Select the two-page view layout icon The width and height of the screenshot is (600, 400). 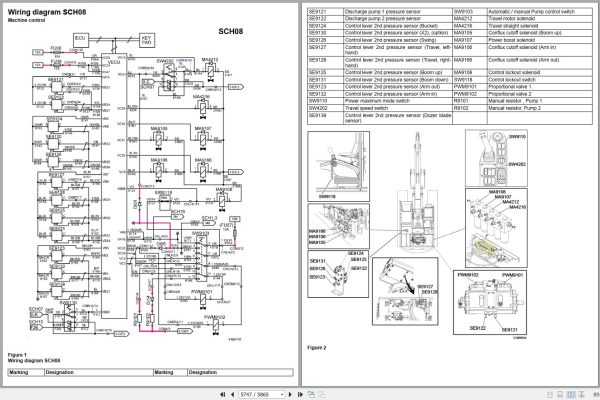(x=571, y=395)
